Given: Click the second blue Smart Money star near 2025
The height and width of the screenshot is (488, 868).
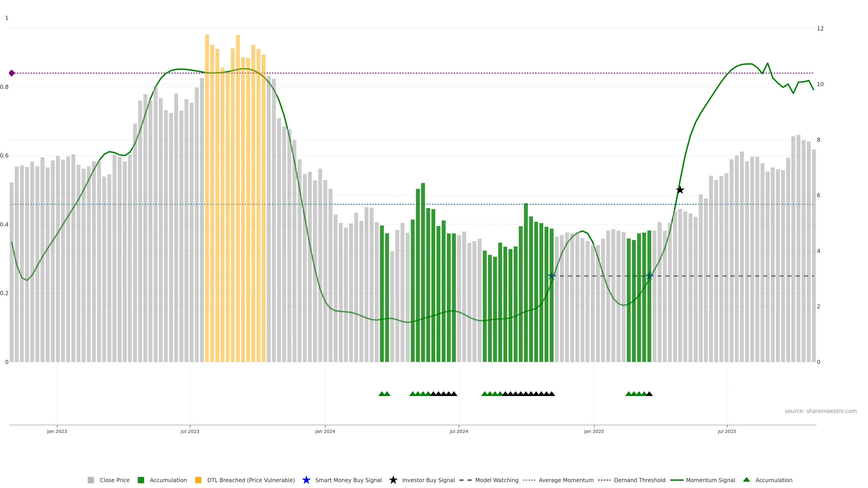Looking at the screenshot, I should 649,276.
